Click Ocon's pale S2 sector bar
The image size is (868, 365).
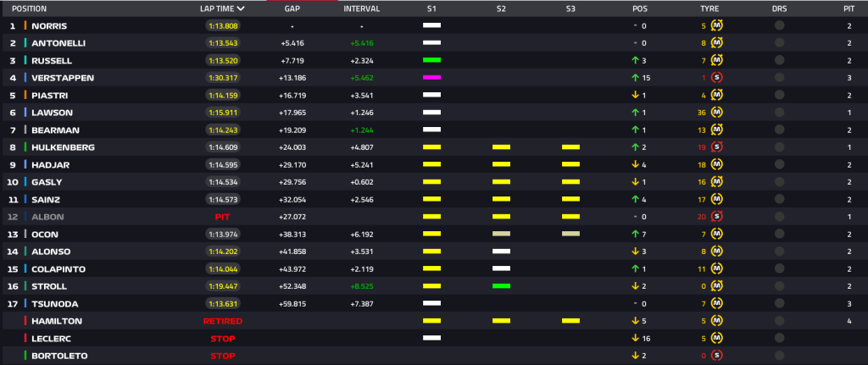click(x=501, y=234)
